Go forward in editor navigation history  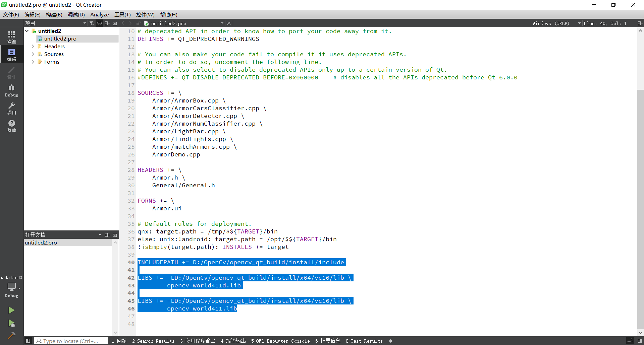[x=130, y=23]
